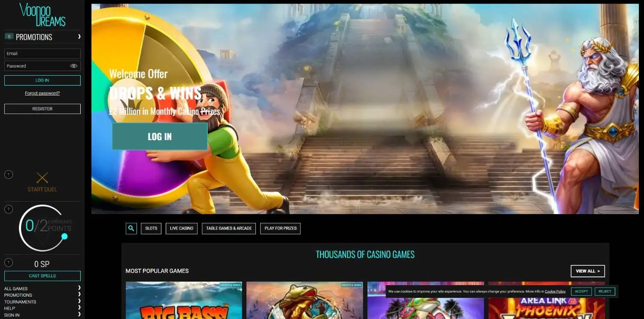Follow the Forgot password? link

coord(43,93)
